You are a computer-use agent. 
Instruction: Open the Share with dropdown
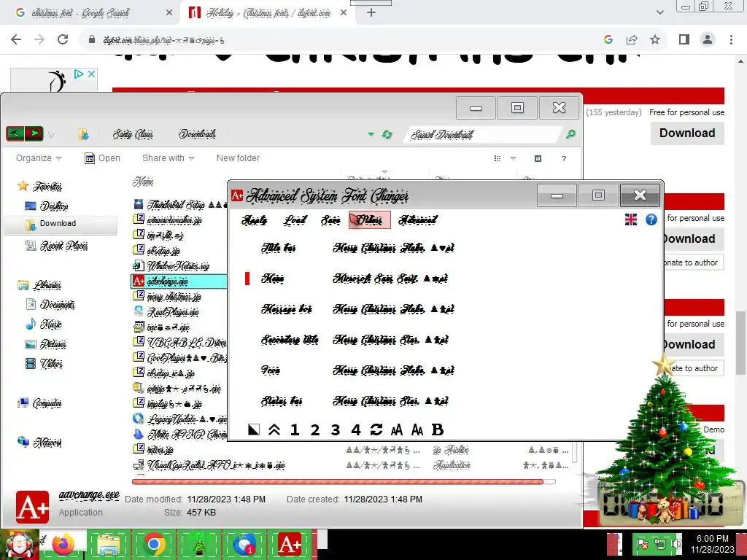(169, 158)
